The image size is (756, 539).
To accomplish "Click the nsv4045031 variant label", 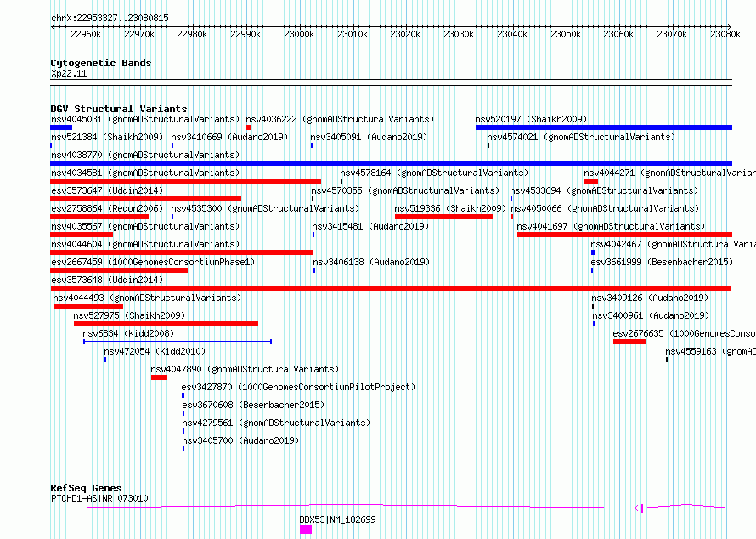I will 145,119.
